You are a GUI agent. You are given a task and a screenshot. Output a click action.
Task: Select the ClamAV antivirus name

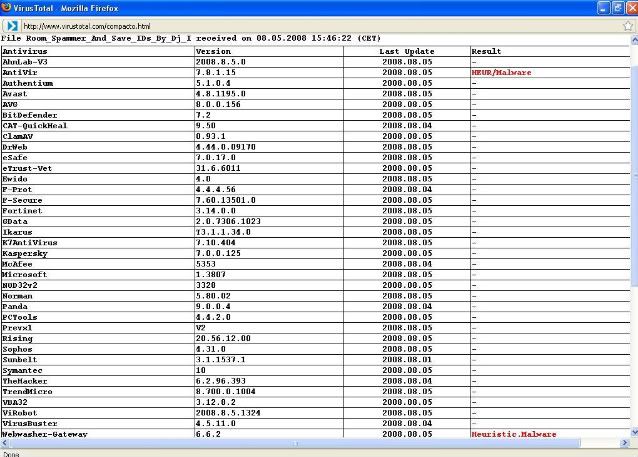click(x=17, y=136)
